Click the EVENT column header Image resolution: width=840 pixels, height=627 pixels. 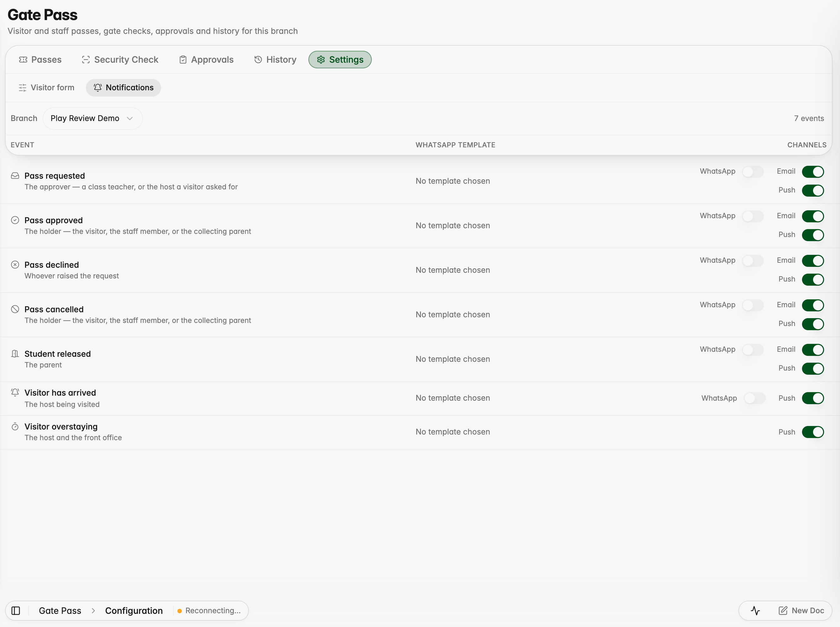pos(22,145)
